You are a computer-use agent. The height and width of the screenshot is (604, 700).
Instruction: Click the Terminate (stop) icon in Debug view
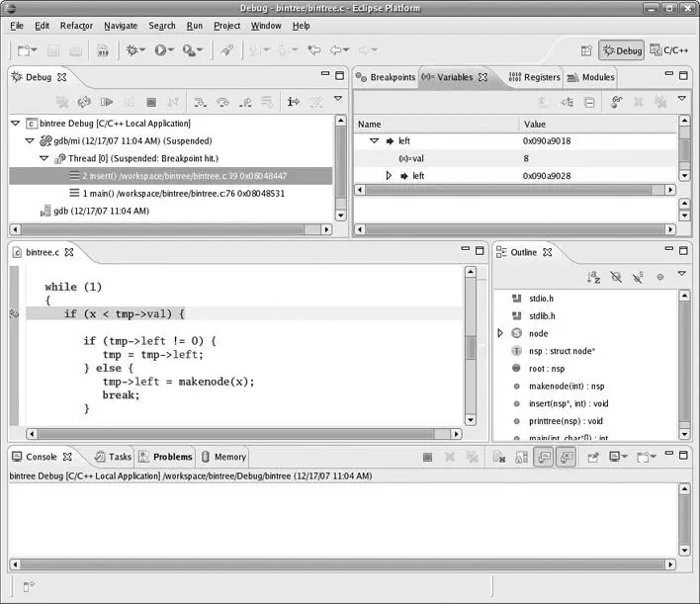coord(151,102)
